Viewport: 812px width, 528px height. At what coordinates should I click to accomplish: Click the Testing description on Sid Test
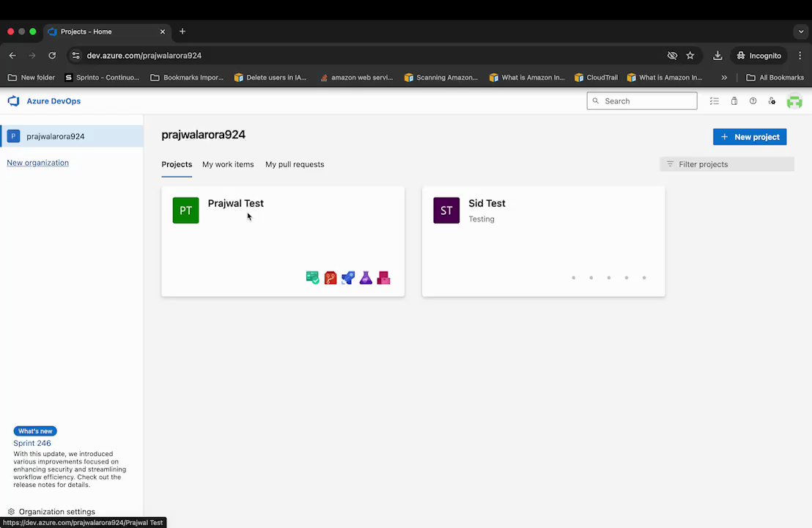(x=481, y=219)
